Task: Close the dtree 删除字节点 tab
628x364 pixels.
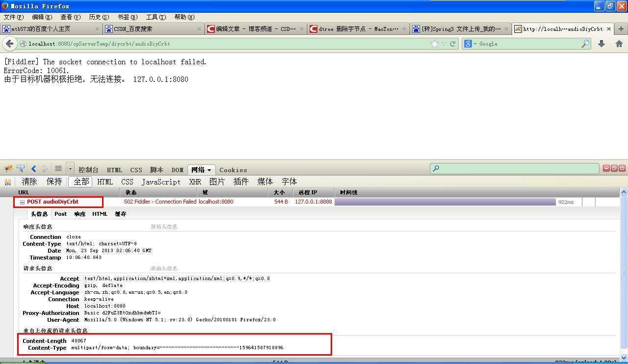Action: click(404, 29)
